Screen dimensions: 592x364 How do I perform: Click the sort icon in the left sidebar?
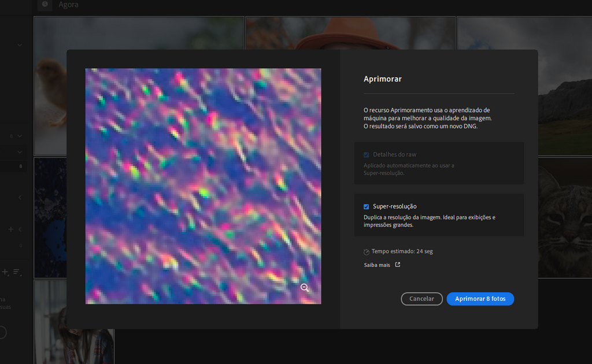click(17, 272)
